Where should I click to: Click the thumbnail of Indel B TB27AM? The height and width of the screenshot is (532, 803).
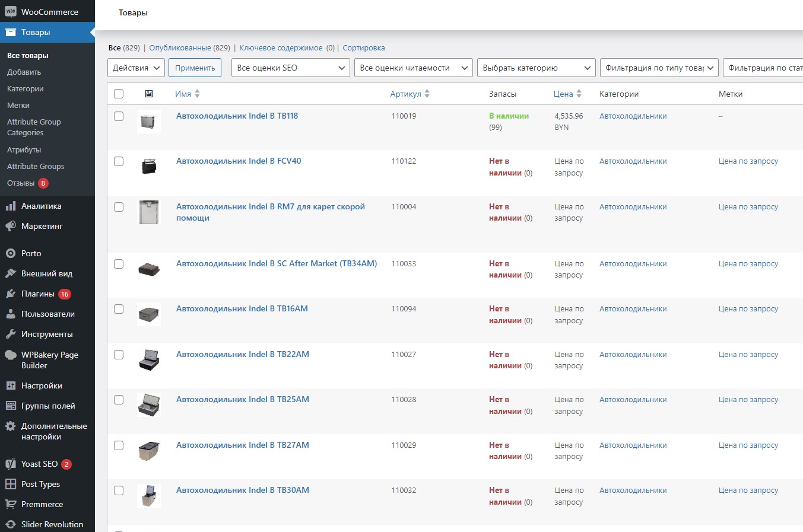(x=149, y=451)
